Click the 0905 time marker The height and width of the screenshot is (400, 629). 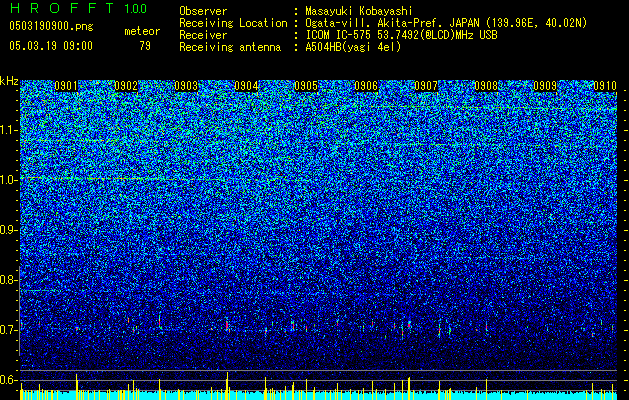pos(306,86)
